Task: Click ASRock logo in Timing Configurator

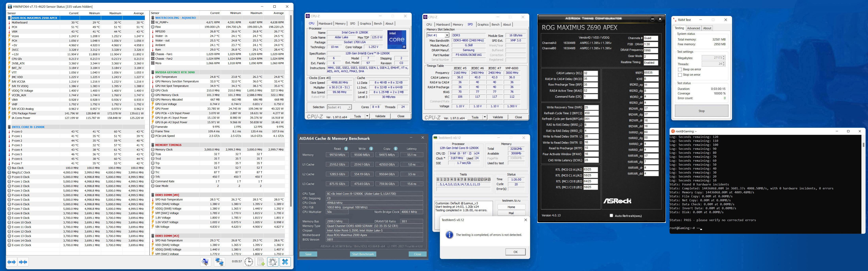Action: 617,201
